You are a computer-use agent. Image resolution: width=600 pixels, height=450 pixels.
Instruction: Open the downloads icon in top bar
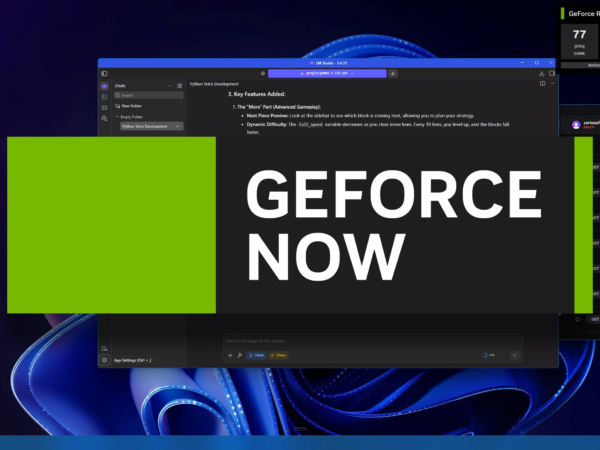541,73
